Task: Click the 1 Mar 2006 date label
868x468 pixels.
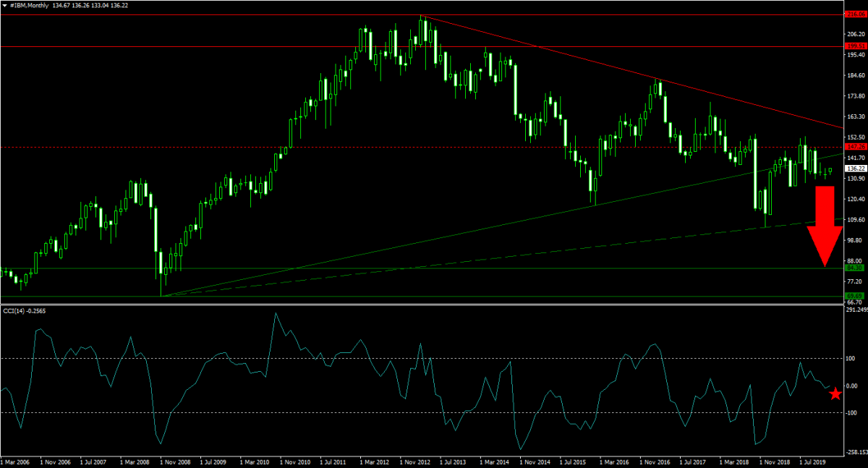Action: click(15, 461)
